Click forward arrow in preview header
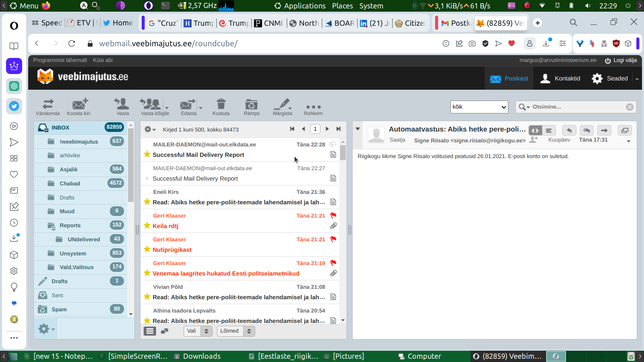The height and width of the screenshot is (362, 644). [x=604, y=130]
